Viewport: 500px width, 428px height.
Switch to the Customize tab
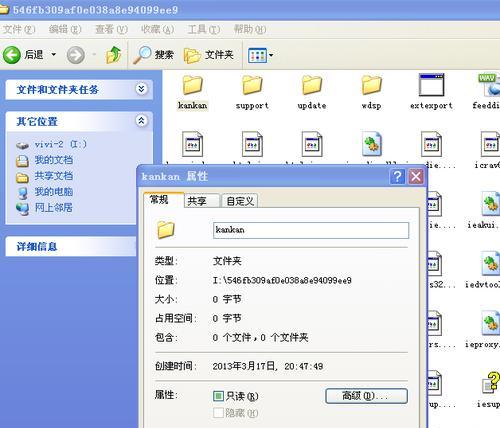pos(240,201)
